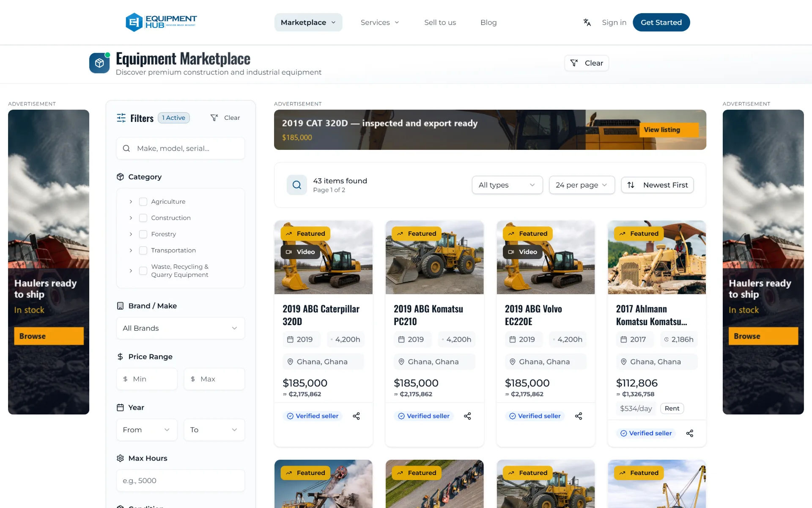
Task: Click the Featured badge on the Komatsu PC210 card
Action: coord(417,234)
